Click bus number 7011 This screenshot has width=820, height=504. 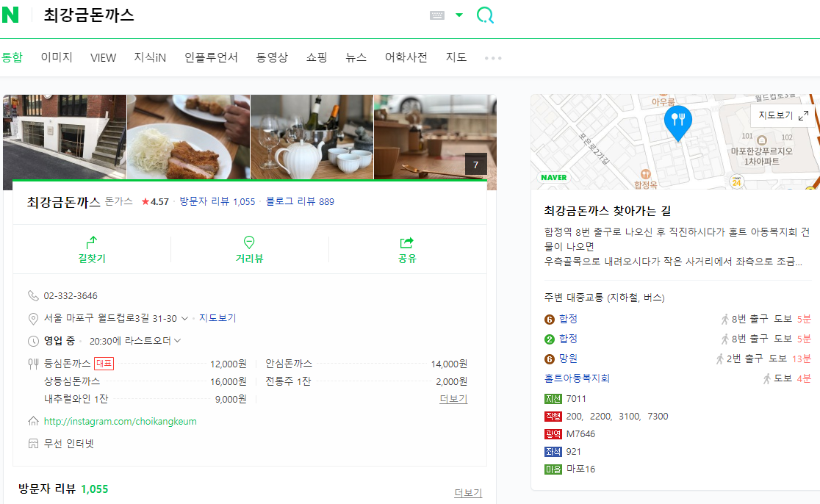tap(576, 399)
